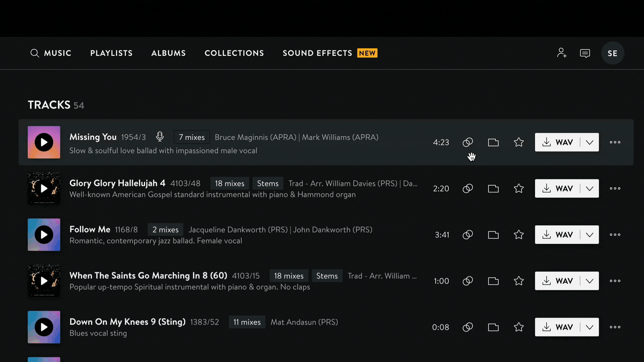Screen dimensions: 644x362
Task: Click the search magnifier icon
Action: [x=35, y=53]
